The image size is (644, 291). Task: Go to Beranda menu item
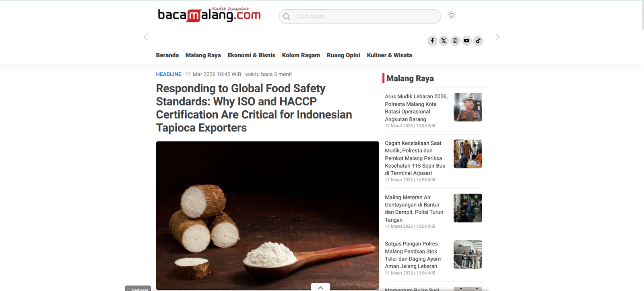(x=167, y=55)
